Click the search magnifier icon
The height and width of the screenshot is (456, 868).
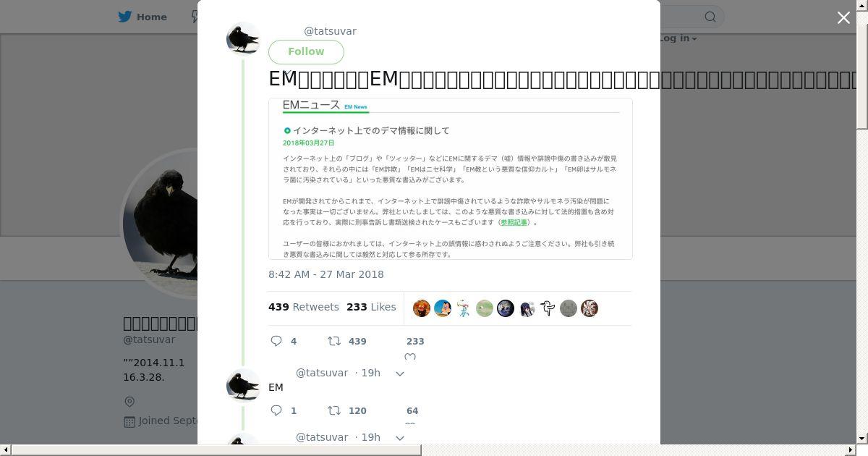(710, 17)
